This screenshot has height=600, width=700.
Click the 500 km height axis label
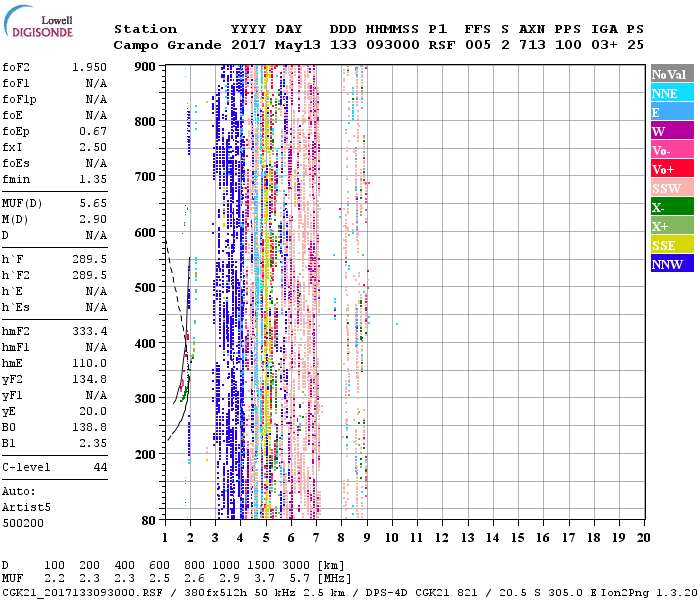click(x=145, y=288)
